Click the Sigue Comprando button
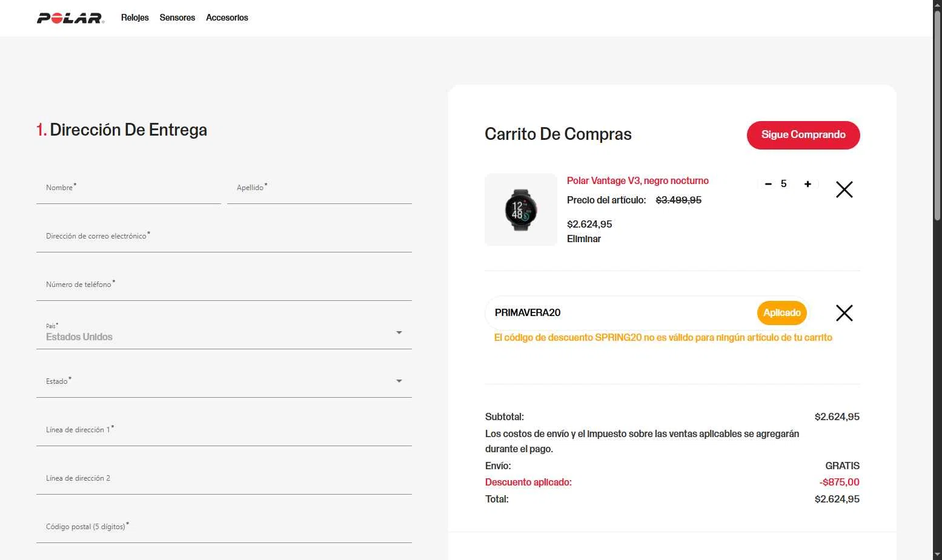 point(803,135)
